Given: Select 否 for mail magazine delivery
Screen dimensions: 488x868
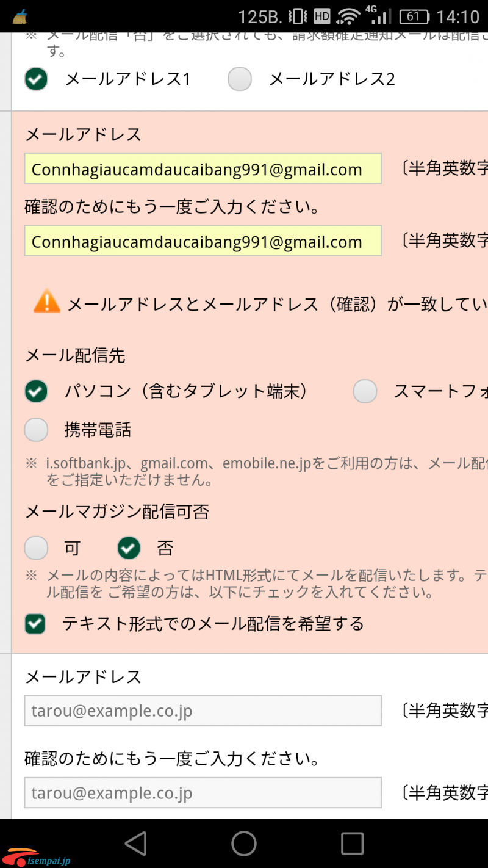Looking at the screenshot, I should click(129, 548).
